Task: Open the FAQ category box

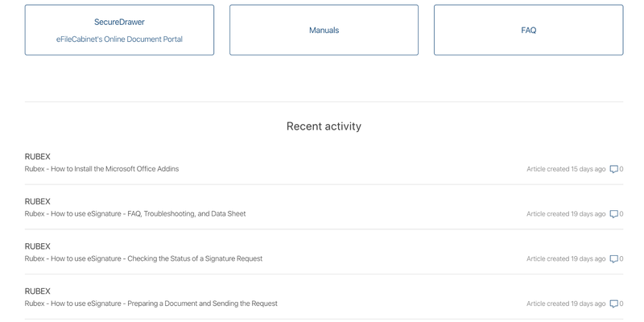Action: [x=529, y=30]
